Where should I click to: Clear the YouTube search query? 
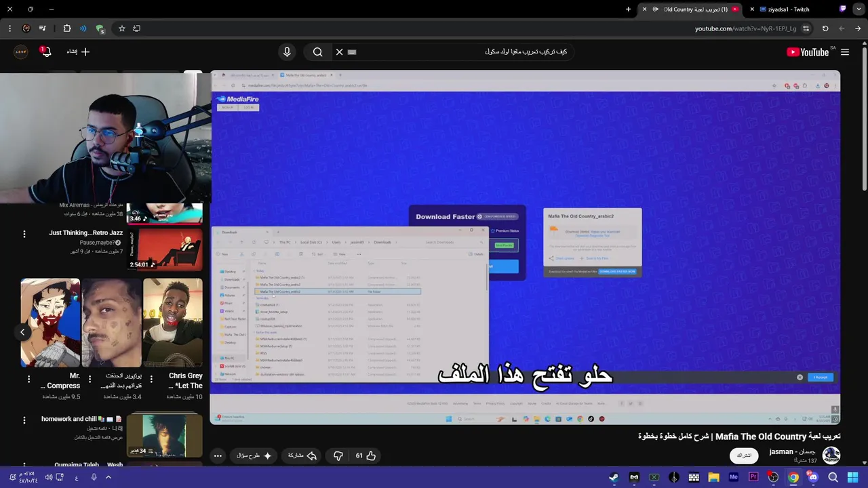(x=340, y=52)
